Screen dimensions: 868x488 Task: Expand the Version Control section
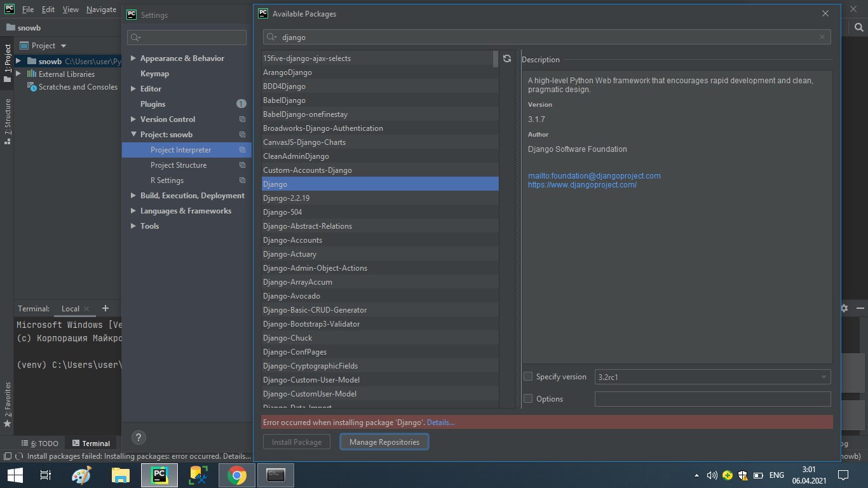click(x=133, y=119)
